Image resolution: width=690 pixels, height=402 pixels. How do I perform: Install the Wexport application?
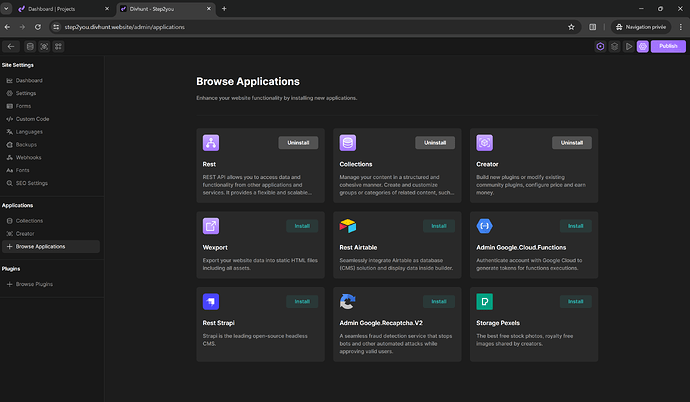[x=302, y=226]
